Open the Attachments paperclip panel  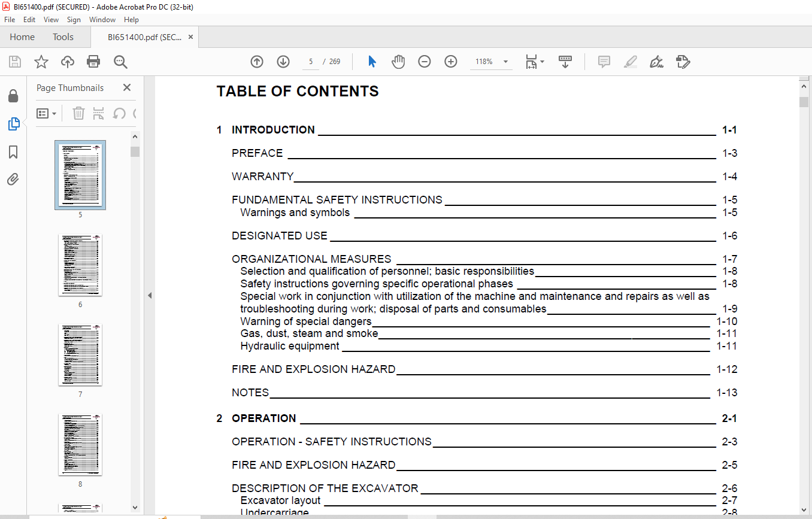click(13, 179)
